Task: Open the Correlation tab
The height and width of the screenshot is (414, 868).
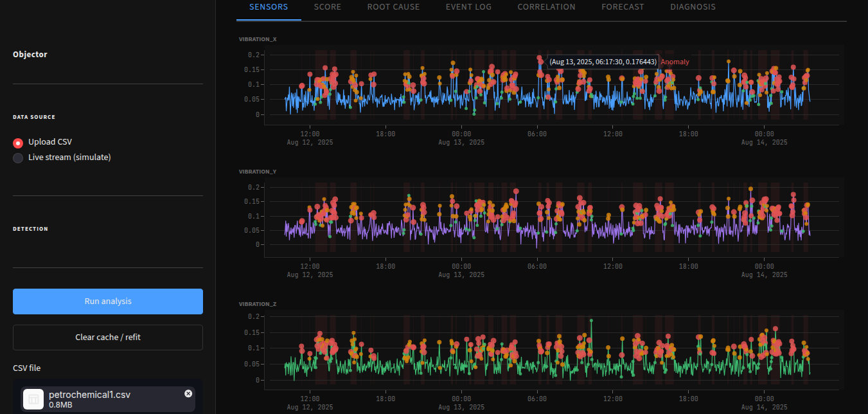Action: click(x=546, y=7)
